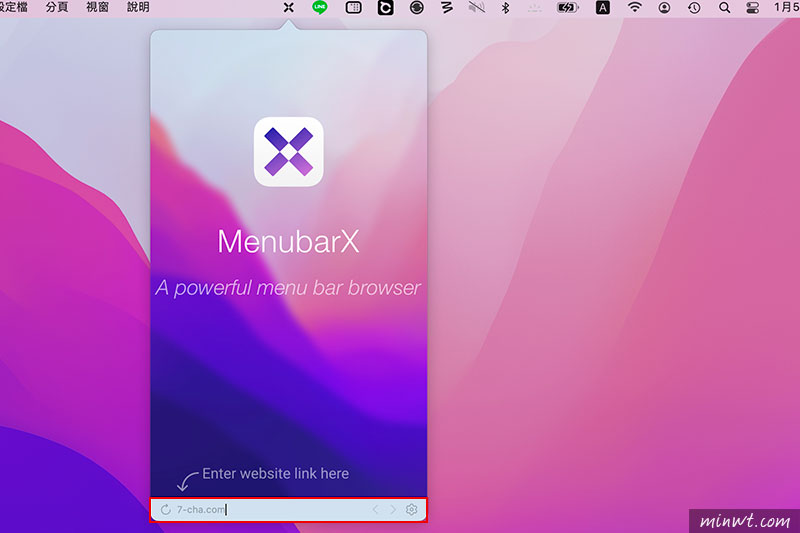Open the Time Machine icon
This screenshot has width=800, height=533.
694,7
